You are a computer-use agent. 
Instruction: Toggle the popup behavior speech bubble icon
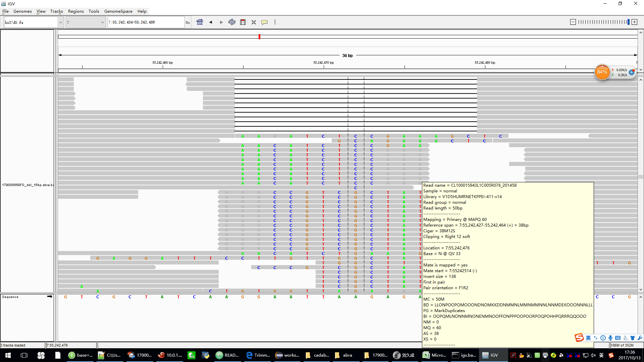264,22
